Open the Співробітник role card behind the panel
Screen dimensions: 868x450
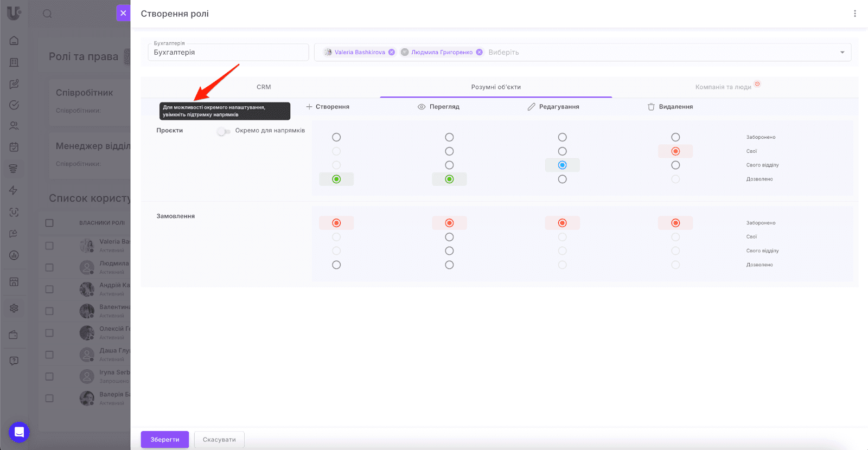[x=90, y=101]
